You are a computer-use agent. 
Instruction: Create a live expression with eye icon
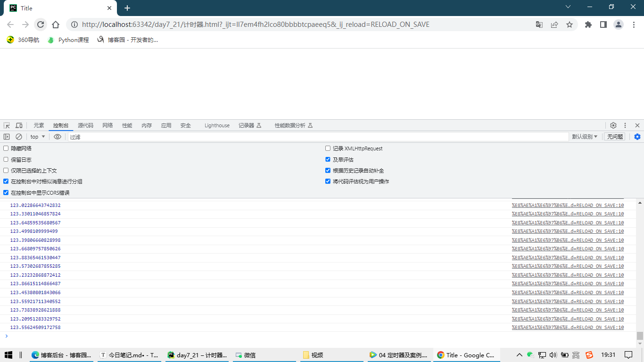58,137
